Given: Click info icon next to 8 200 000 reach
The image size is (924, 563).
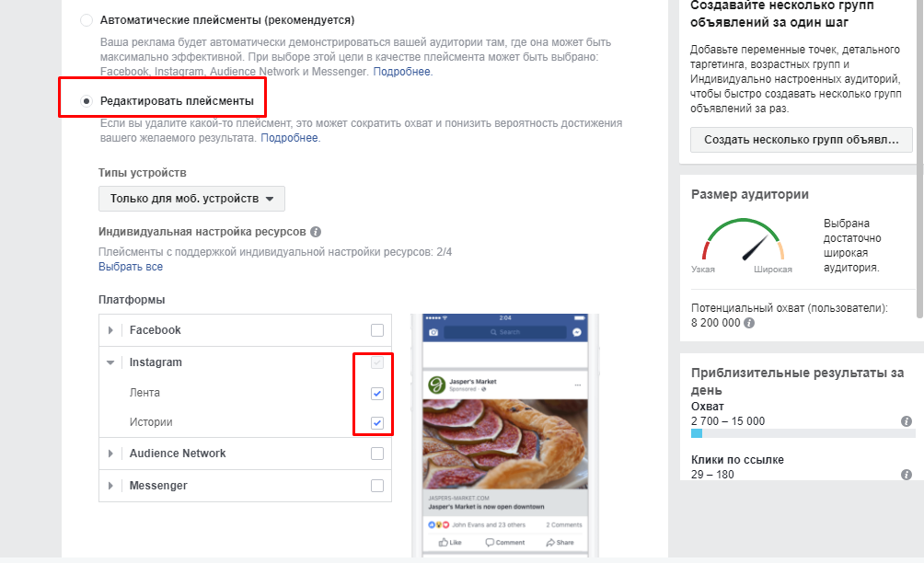Looking at the screenshot, I should coord(749,323).
